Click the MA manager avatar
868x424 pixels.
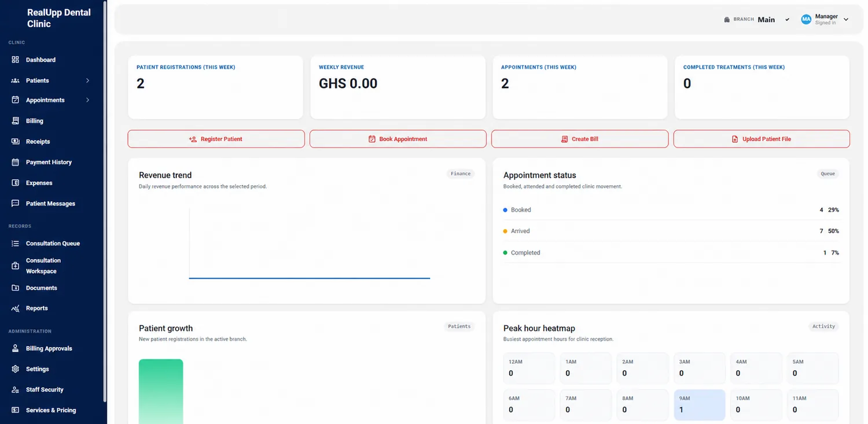pyautogui.click(x=806, y=20)
